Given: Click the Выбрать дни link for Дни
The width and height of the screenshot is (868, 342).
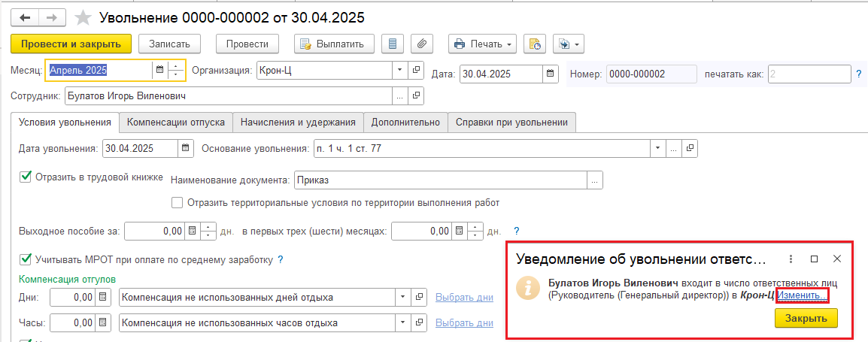Looking at the screenshot, I should coord(464,297).
